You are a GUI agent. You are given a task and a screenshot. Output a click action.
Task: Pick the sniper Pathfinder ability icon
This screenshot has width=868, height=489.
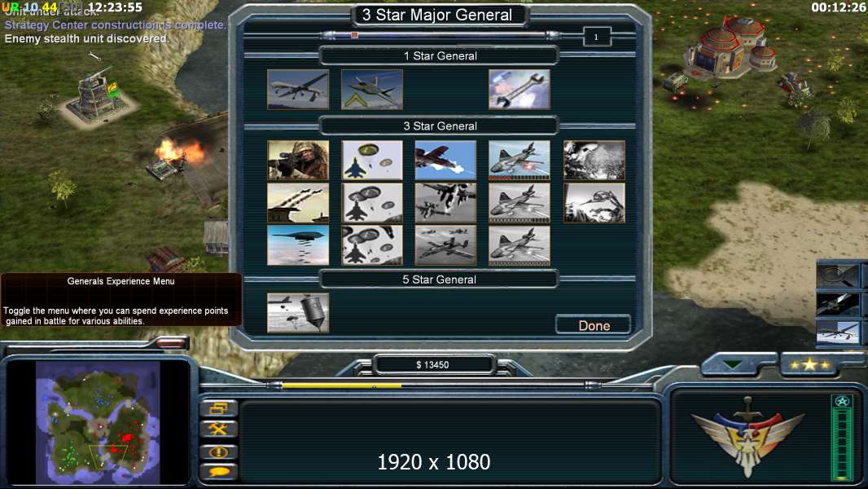click(x=298, y=160)
